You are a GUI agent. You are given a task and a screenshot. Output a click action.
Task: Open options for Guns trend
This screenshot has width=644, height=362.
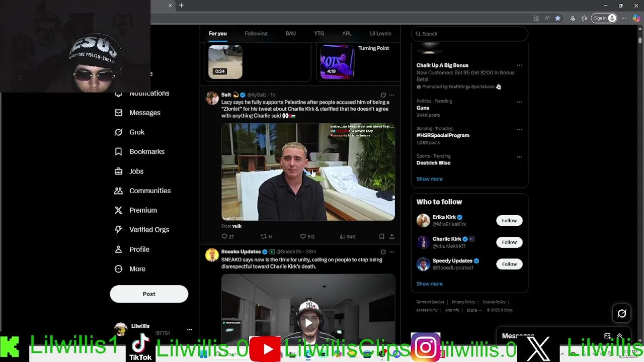[x=519, y=102]
